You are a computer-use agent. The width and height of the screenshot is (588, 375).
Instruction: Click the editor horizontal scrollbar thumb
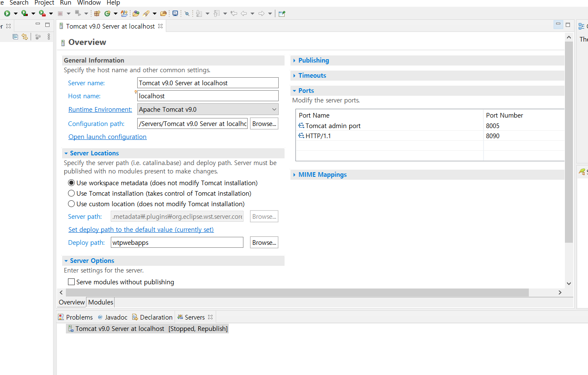point(297,292)
